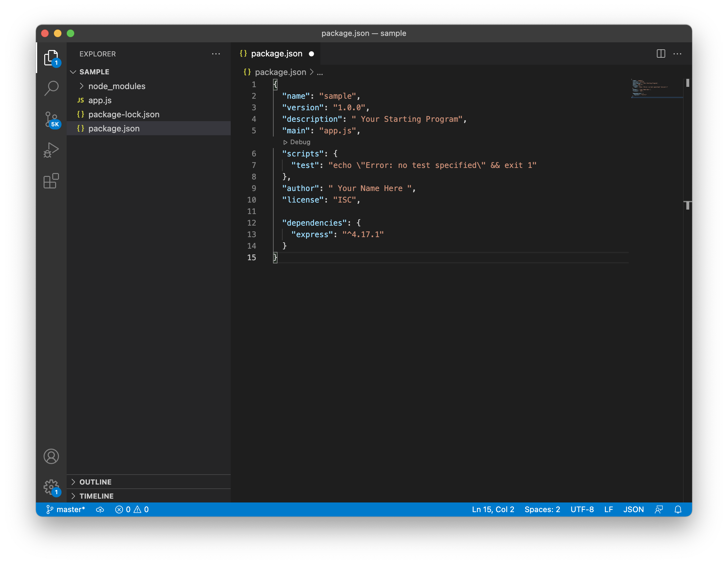Viewport: 728px width, 564px height.
Task: Click the feedback icon in status bar
Action: click(659, 509)
